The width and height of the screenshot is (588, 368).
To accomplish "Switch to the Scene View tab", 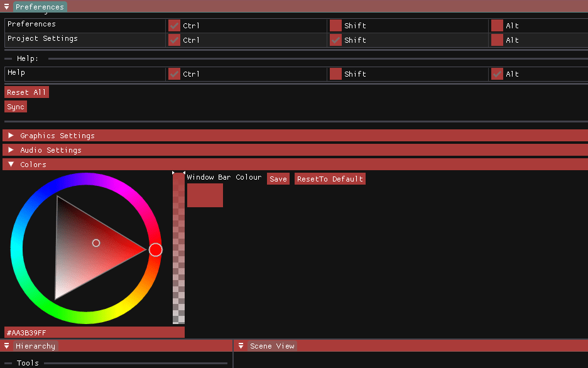I will pyautogui.click(x=272, y=346).
